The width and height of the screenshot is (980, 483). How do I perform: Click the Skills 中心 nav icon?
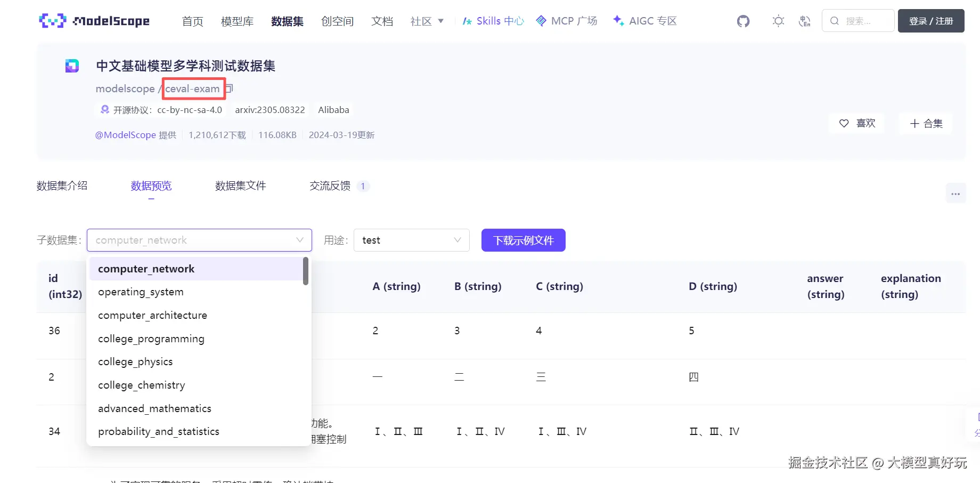point(467,21)
